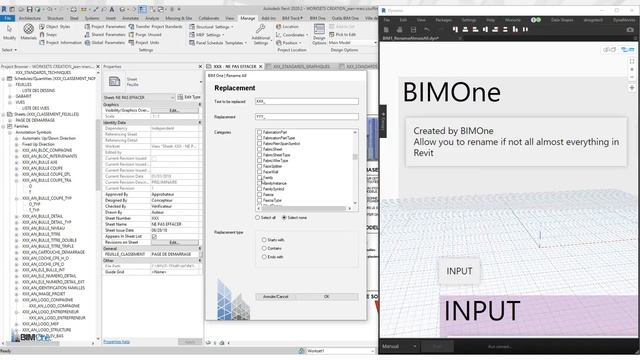640x360 pixels.
Task: Check the FabricationPart category
Action: pos(260,132)
